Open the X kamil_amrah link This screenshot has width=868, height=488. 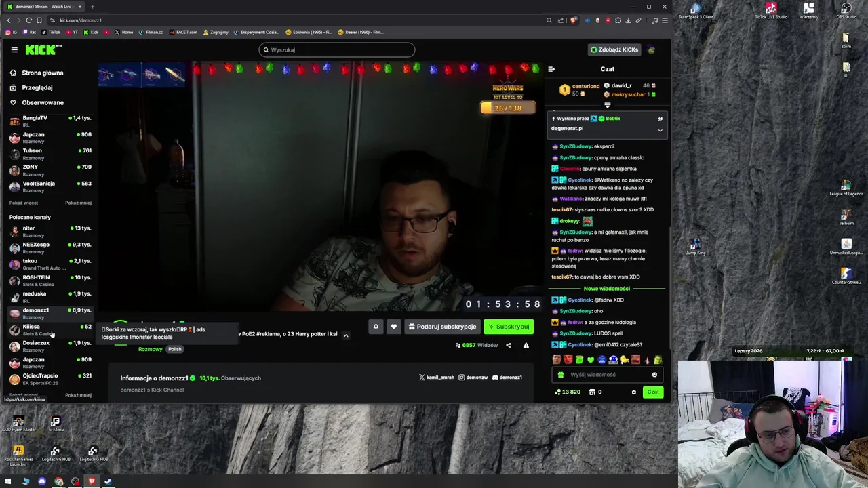click(437, 378)
